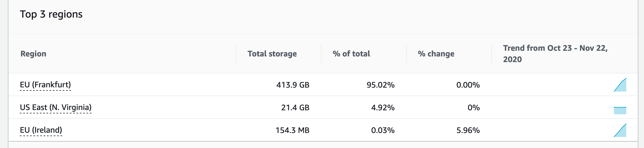Sort by the % of total column
Screen dimensions: 644x148
click(x=351, y=54)
